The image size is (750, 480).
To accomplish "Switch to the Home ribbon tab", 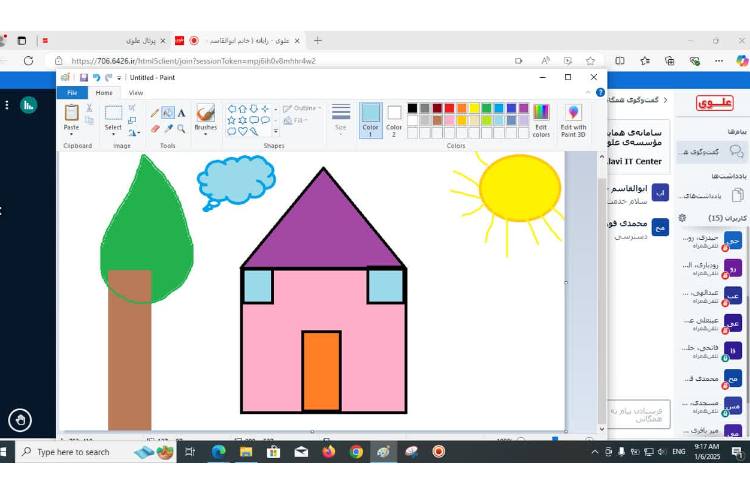I will point(104,93).
